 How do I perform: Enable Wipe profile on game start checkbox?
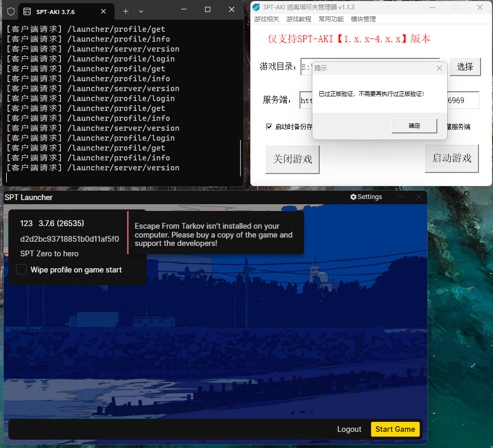point(21,269)
